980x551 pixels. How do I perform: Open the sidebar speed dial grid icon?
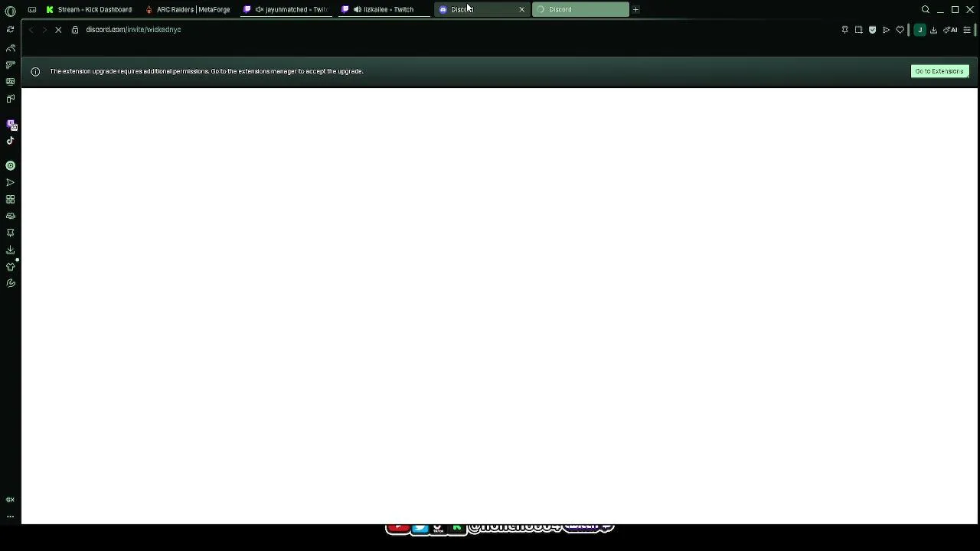[x=11, y=199]
